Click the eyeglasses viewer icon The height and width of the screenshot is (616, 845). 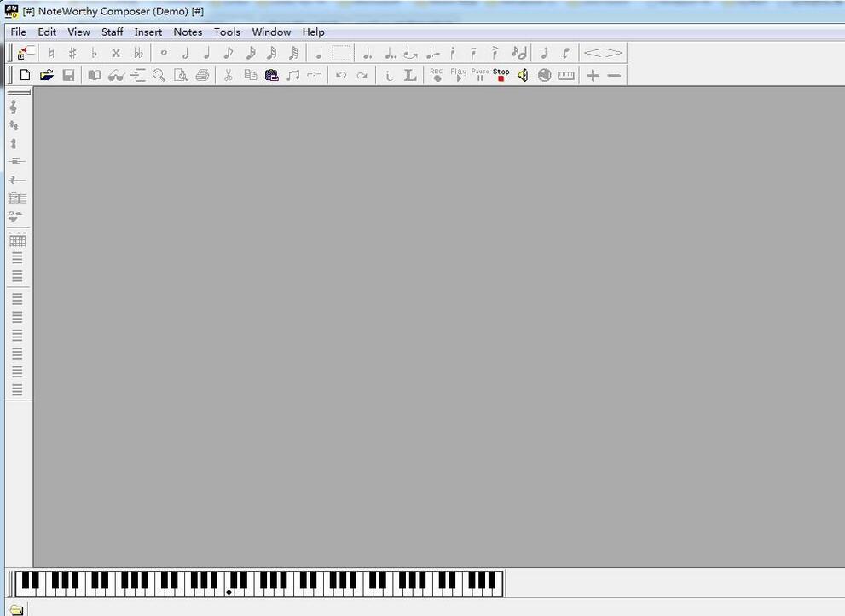(116, 75)
